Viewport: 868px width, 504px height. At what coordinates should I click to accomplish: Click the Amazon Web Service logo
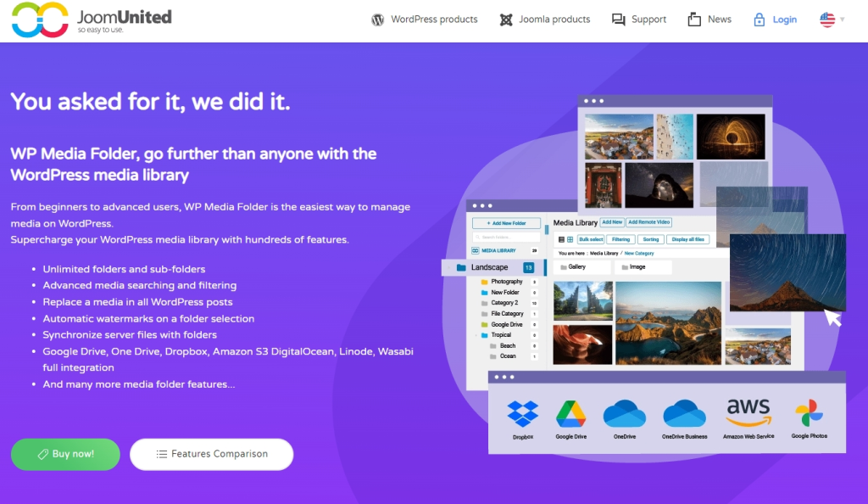748,413
